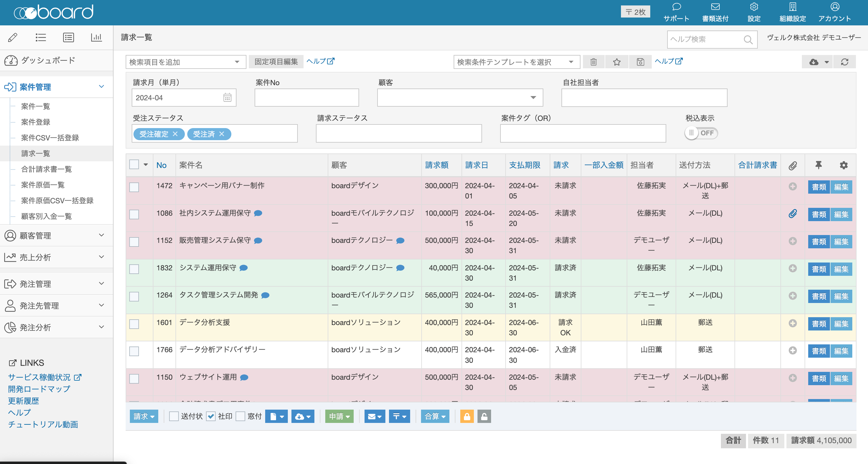Image resolution: width=868 pixels, height=464 pixels.
Task: Click 書類 button for row 1472
Action: [819, 187]
